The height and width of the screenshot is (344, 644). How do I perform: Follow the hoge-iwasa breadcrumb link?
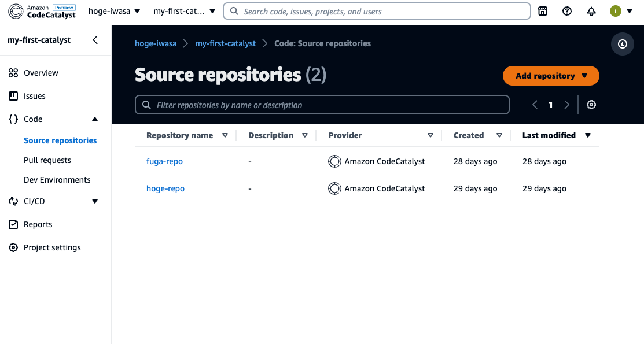coord(156,43)
